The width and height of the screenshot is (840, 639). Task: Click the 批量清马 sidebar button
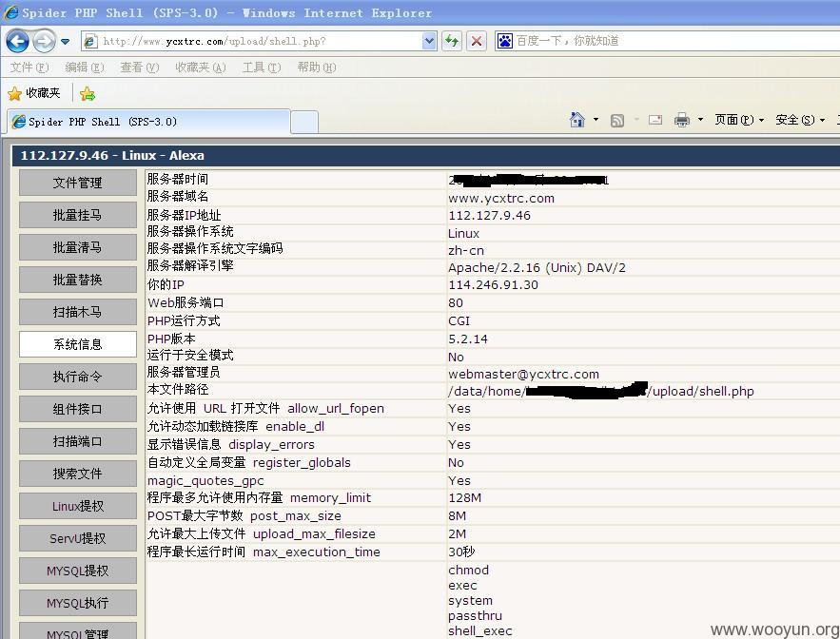click(78, 247)
